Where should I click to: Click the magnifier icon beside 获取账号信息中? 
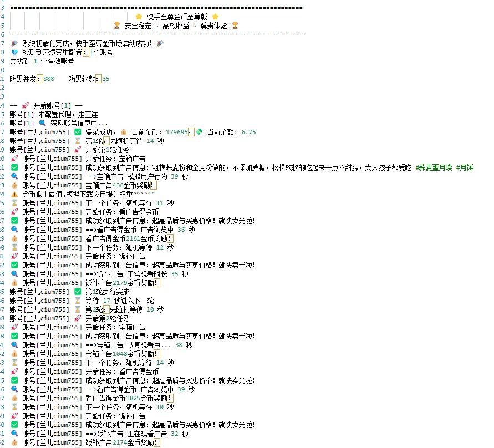point(42,123)
